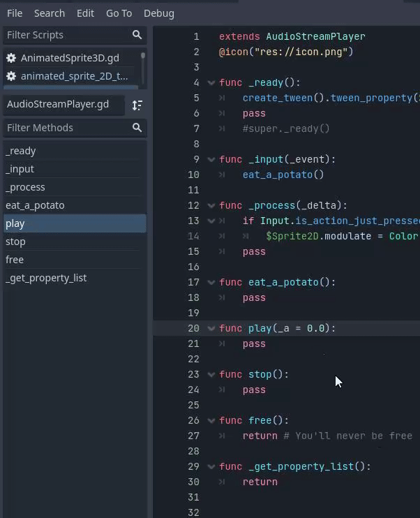Collapse func eat_a_potato fold arrow
The height and width of the screenshot is (518, 420).
(x=211, y=283)
